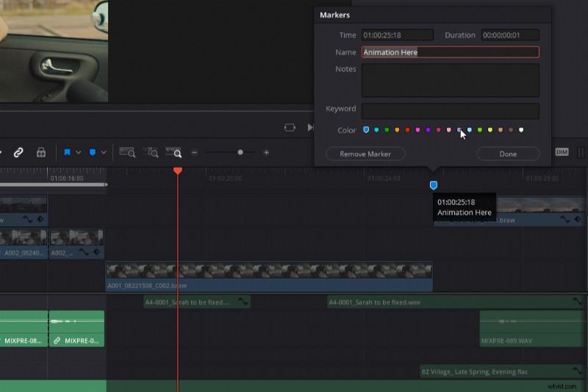Click the curve icon on the right-side .braw clip
Image resolution: width=588 pixels, height=392 pixels.
tap(564, 219)
